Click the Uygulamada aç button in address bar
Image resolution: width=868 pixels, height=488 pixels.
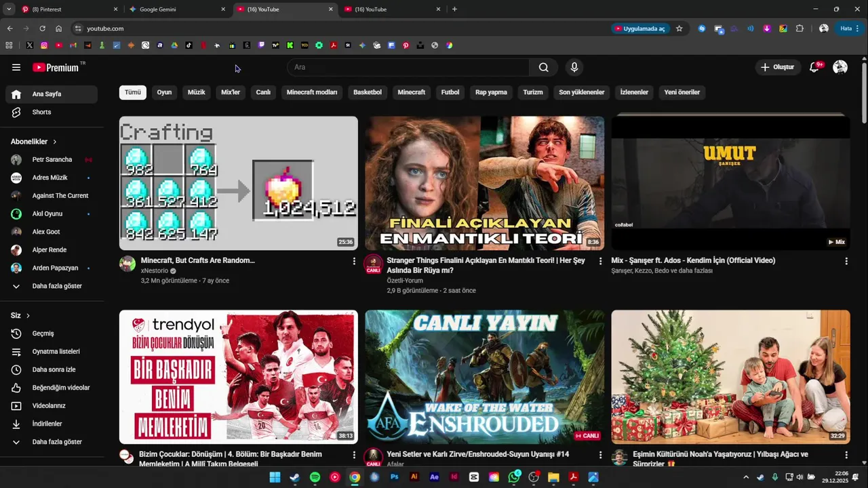coord(640,28)
